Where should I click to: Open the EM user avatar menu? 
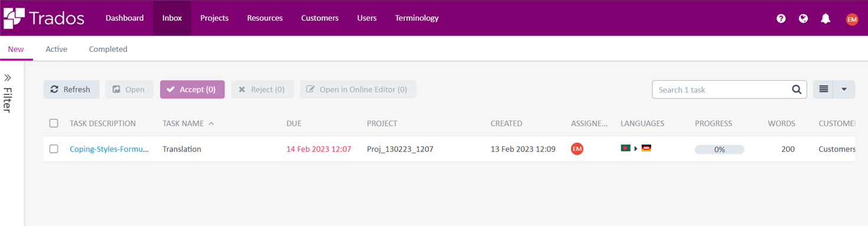pos(851,19)
